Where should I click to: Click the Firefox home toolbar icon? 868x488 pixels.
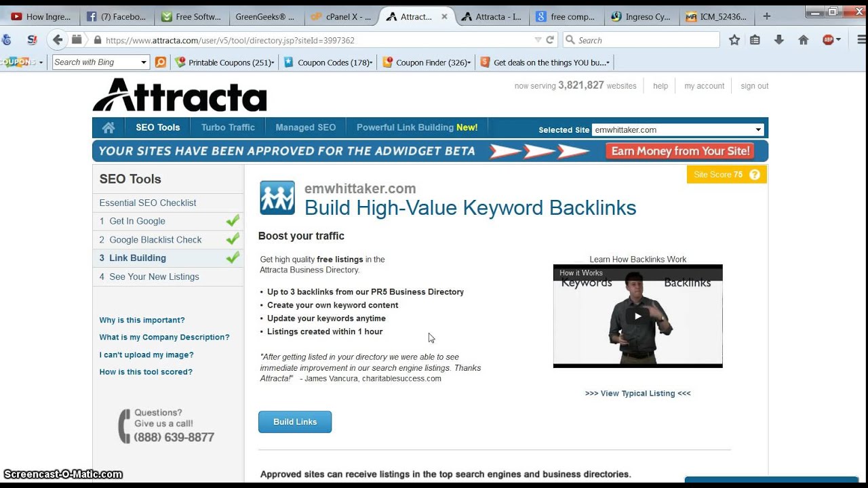point(804,40)
